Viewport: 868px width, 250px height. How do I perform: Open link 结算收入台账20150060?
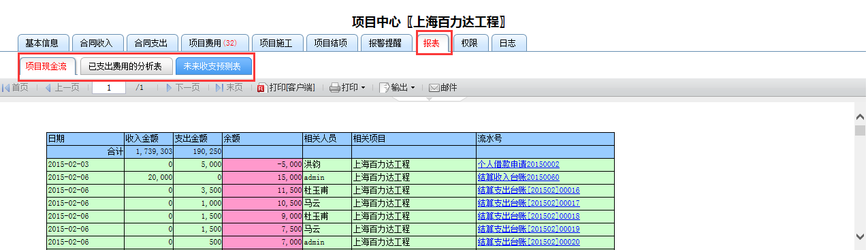click(x=518, y=177)
